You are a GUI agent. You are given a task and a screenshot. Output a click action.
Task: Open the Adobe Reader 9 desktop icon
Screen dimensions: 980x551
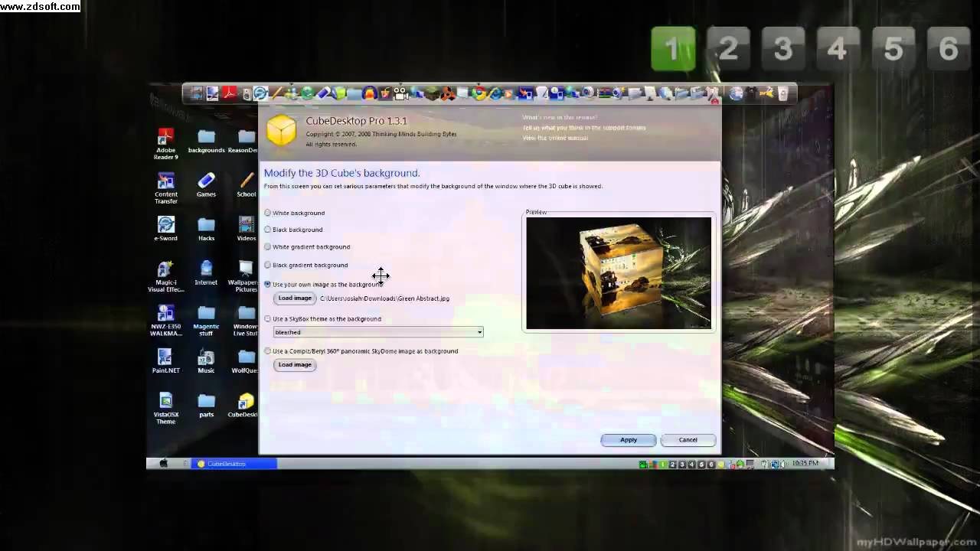165,143
